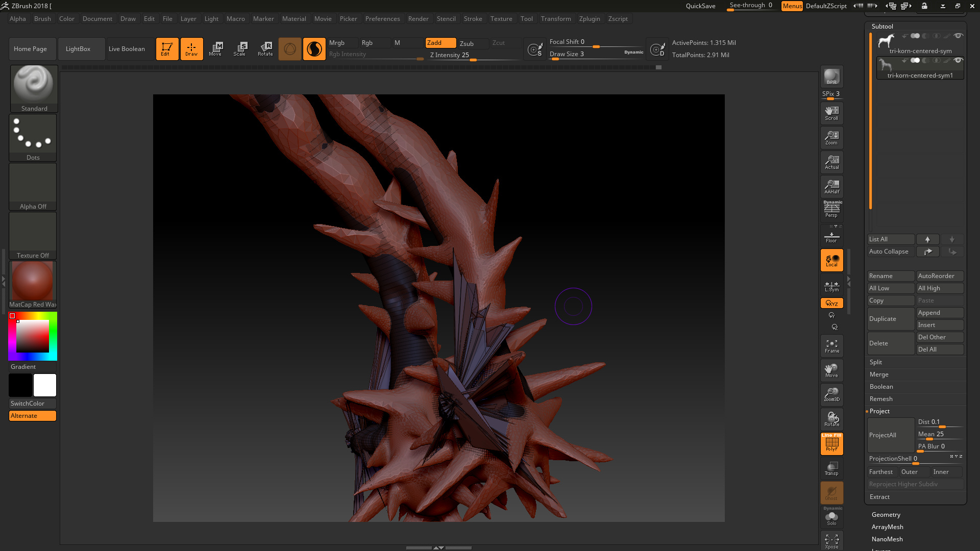Toggle Live Boolean mode
980x551 pixels.
click(130, 49)
